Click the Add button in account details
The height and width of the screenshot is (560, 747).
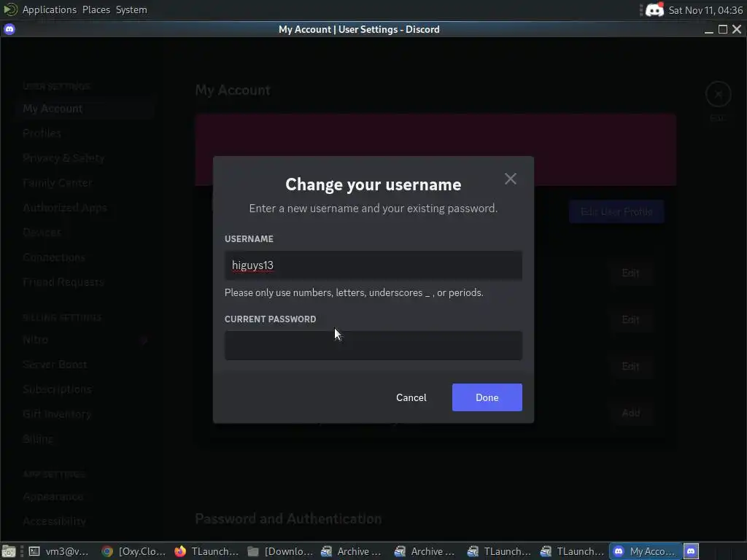click(x=630, y=413)
